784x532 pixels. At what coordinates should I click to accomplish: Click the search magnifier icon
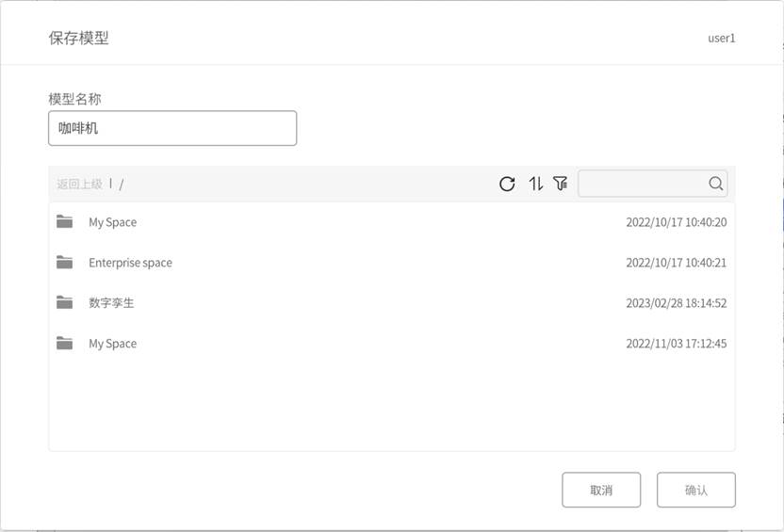click(715, 184)
